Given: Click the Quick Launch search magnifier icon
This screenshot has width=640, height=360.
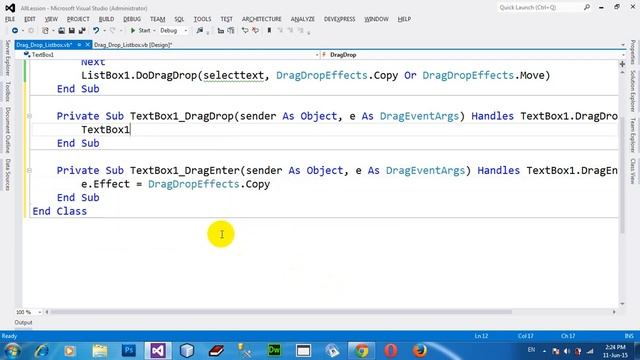Looking at the screenshot, I should point(587,7).
